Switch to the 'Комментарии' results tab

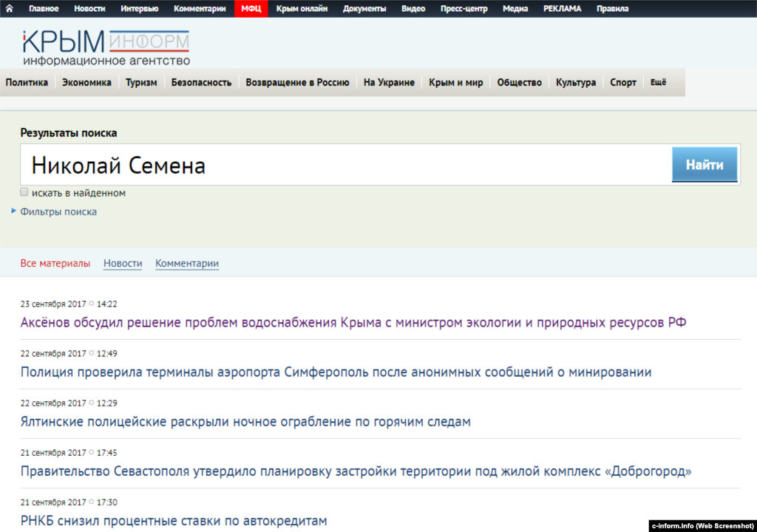pyautogui.click(x=187, y=263)
